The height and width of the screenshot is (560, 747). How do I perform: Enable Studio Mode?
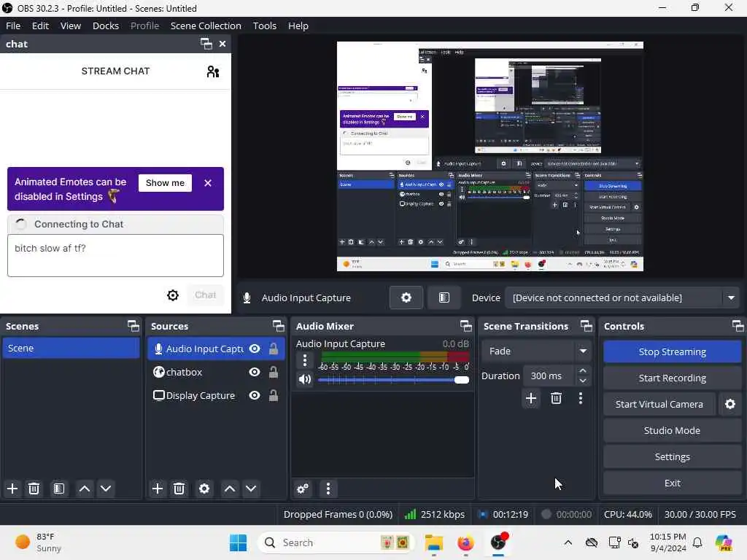click(672, 430)
